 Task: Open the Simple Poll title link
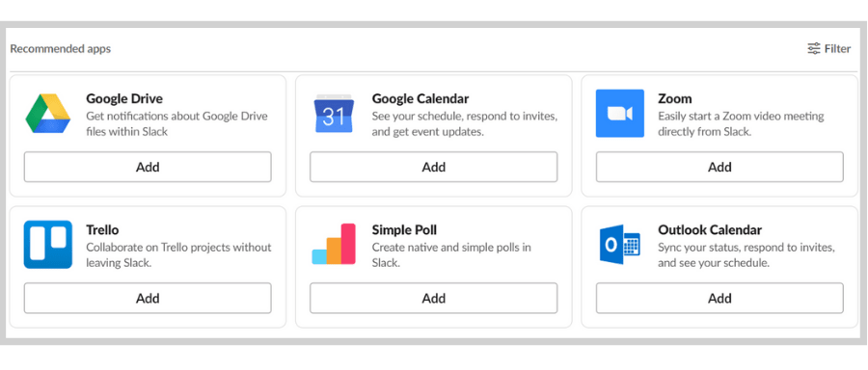click(x=405, y=229)
